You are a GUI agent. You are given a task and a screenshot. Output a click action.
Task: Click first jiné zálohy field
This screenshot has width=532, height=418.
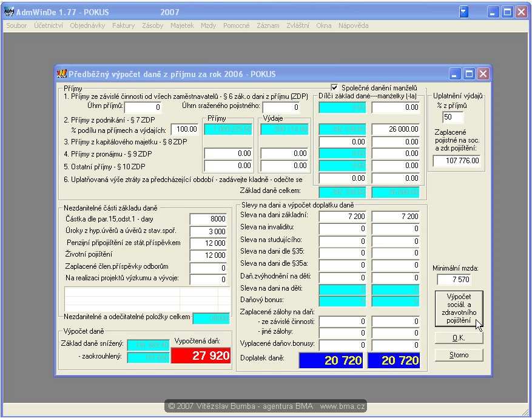click(343, 333)
